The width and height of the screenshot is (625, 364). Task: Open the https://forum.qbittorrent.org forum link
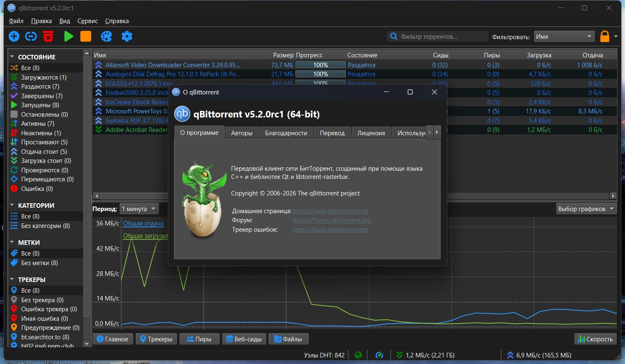[332, 220]
